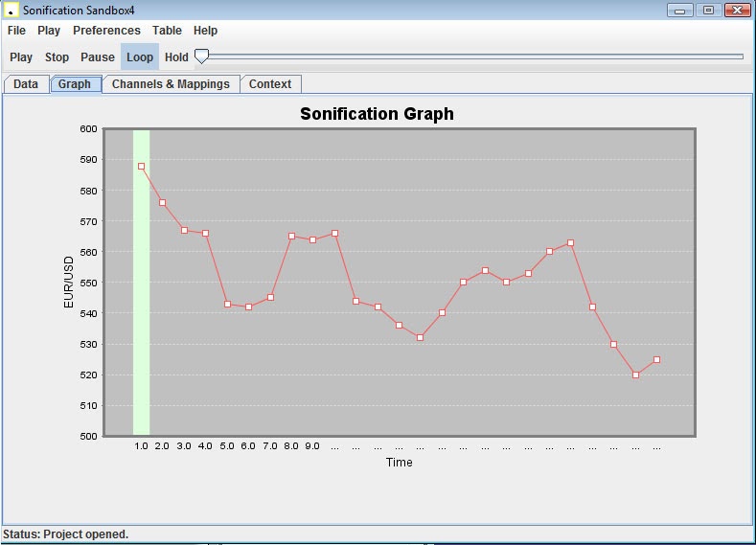Click the first data point near 588
The image size is (756, 545).
click(x=141, y=167)
